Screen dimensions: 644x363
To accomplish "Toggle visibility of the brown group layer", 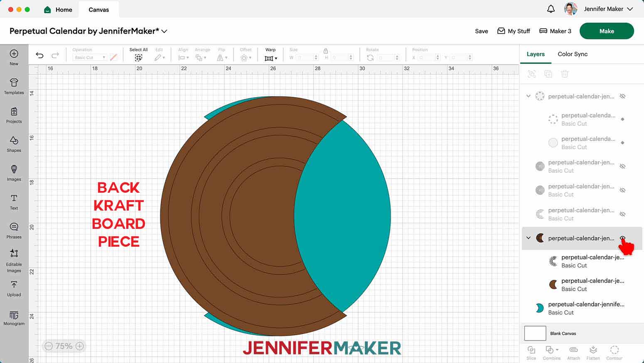I will click(x=622, y=238).
